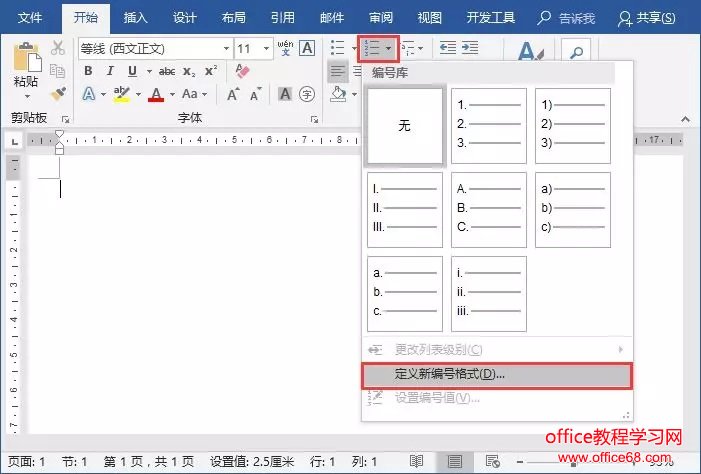701x474 pixels.
Task: Click the Increase Indent icon
Action: (470, 48)
